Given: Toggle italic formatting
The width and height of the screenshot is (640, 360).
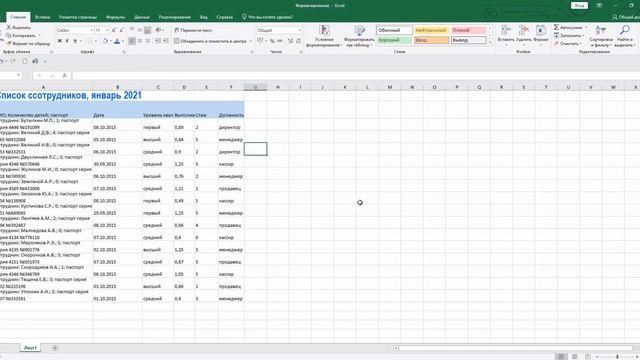Looking at the screenshot, I should pyautogui.click(x=67, y=41).
